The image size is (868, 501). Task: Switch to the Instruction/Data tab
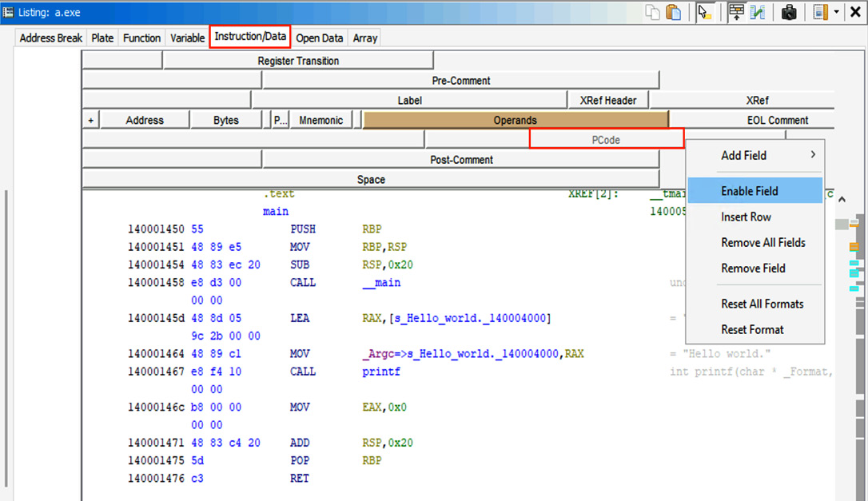(x=250, y=37)
